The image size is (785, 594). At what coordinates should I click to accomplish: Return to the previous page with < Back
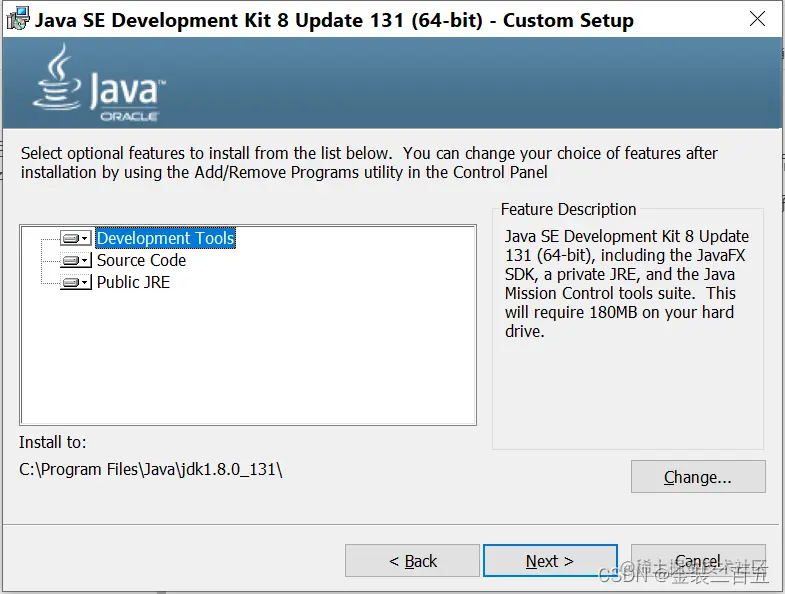tap(413, 561)
